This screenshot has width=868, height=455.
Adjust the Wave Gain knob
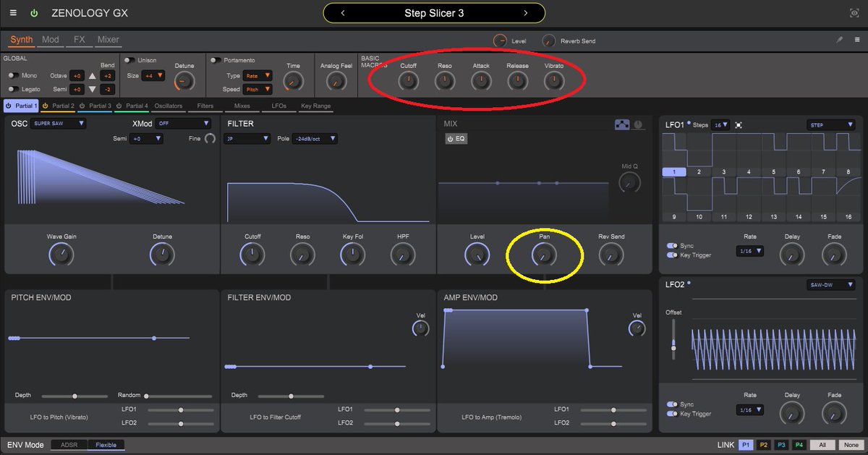coord(61,254)
